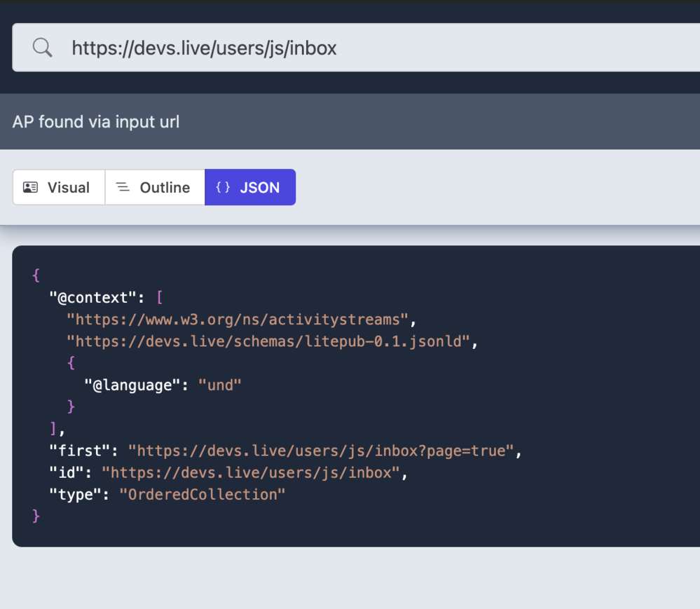Switch to the Visual view tab

(59, 187)
